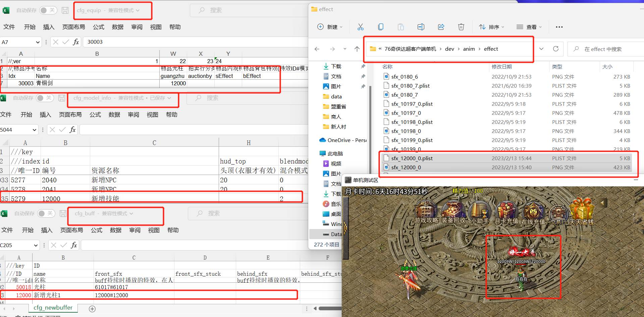The image size is (644, 317).
Task: Toggle AutoSave switch in cfg_model_info window
Action: (x=45, y=98)
